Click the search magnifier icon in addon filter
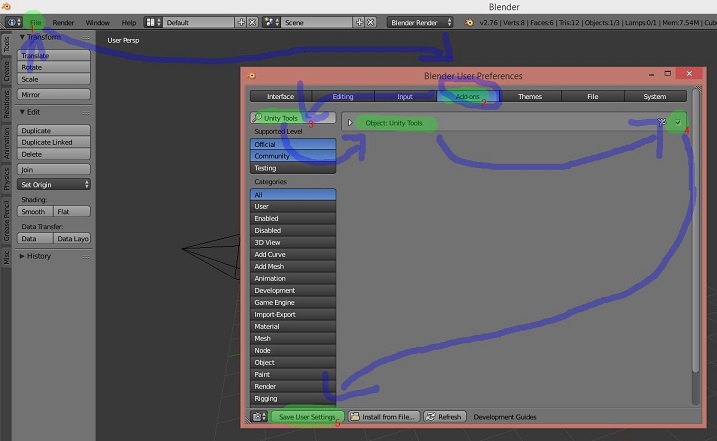Screen dimensions: 717x441 coord(257,118)
